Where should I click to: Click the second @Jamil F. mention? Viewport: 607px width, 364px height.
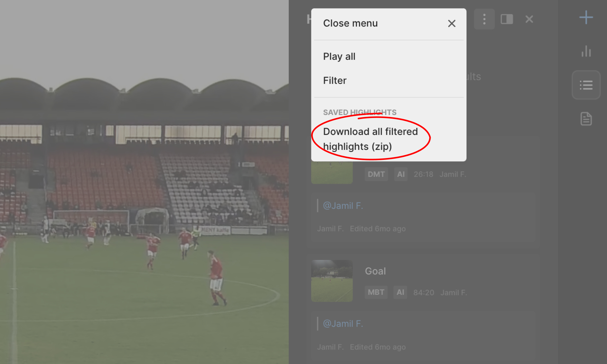click(343, 324)
